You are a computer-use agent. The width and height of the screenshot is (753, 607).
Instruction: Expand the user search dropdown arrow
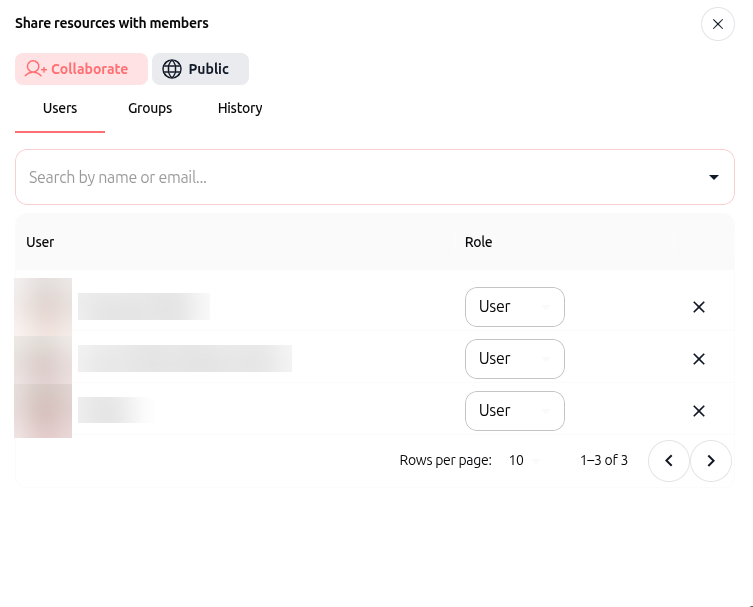[x=714, y=177]
